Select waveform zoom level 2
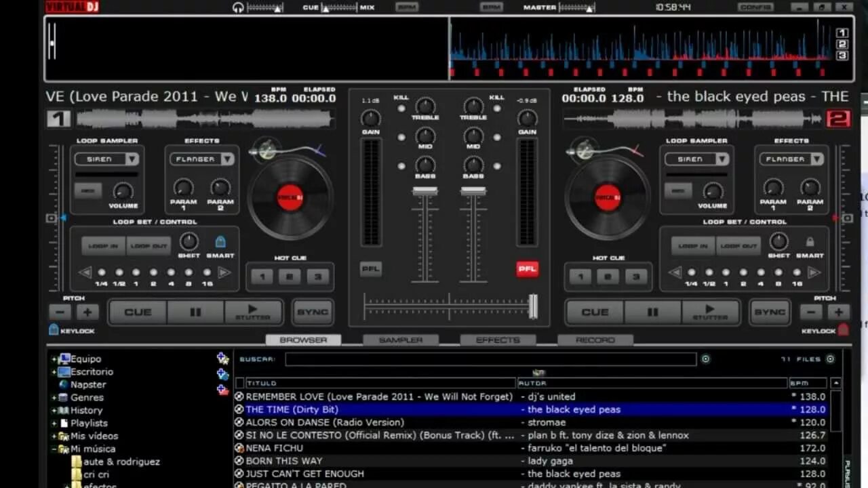Image resolution: width=868 pixels, height=488 pixels. (x=842, y=44)
